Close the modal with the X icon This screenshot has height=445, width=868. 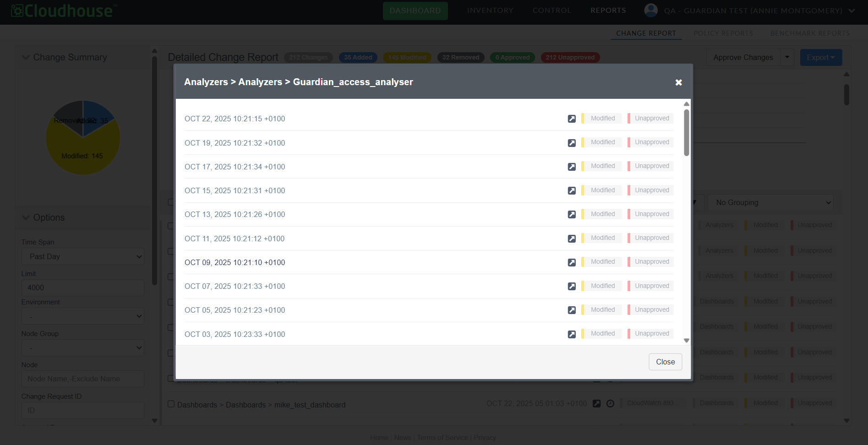click(678, 82)
